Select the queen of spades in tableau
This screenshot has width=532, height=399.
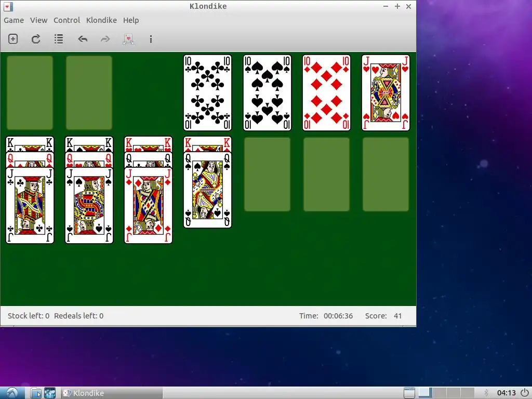coord(208,190)
